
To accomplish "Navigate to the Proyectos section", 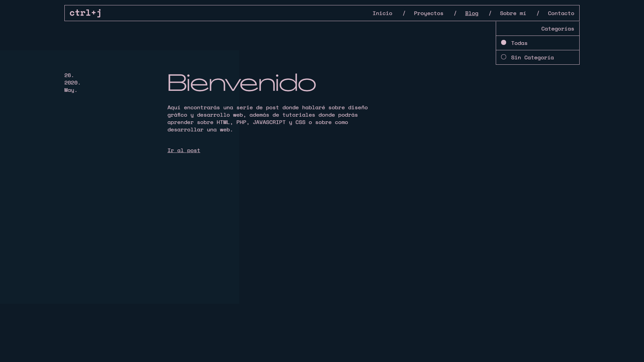I will point(428,13).
